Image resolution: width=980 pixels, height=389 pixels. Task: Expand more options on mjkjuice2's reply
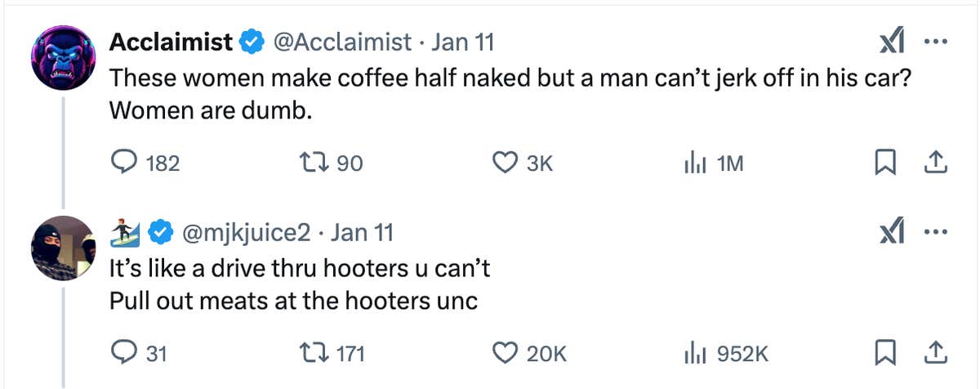coord(934,233)
